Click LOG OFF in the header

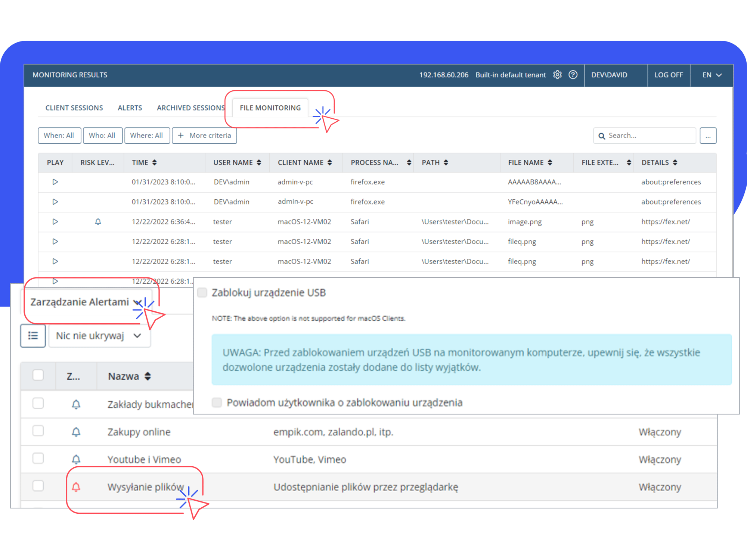coord(668,75)
